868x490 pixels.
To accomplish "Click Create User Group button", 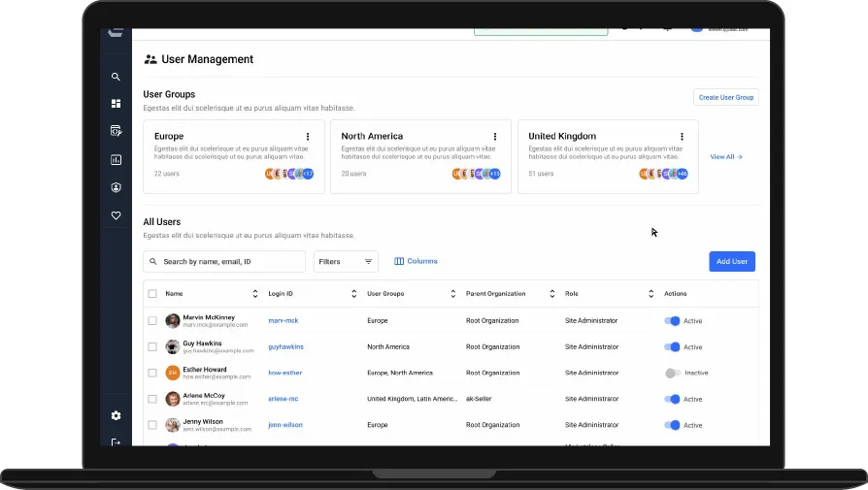I will (x=725, y=97).
